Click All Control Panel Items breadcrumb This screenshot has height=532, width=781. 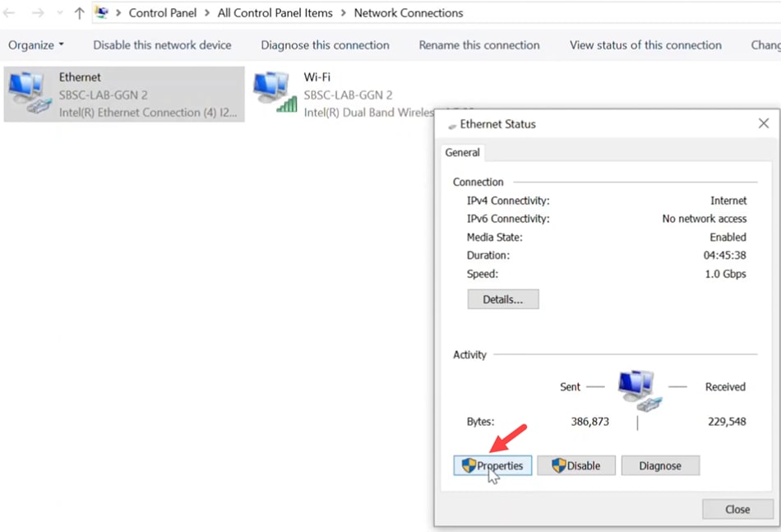[x=275, y=13]
